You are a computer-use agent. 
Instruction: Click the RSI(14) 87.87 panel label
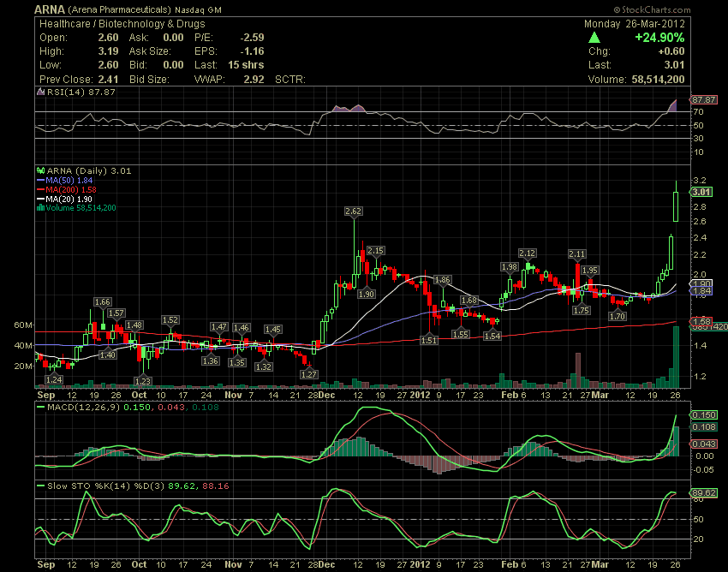pyautogui.click(x=81, y=92)
